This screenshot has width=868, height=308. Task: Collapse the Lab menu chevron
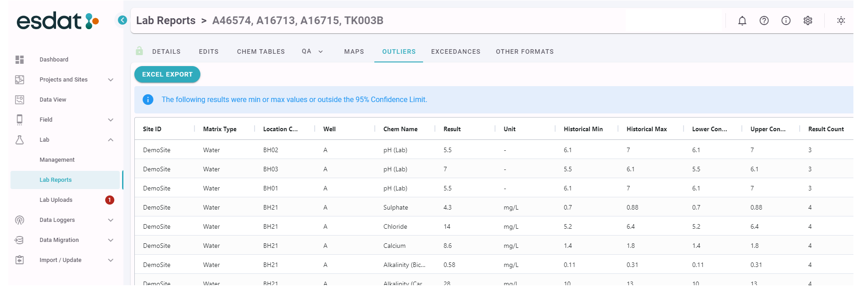[x=111, y=140]
